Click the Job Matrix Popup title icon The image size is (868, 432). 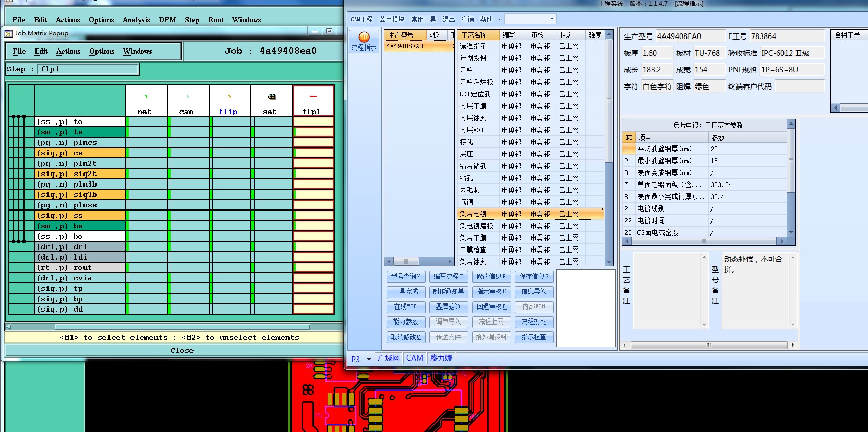8,33
